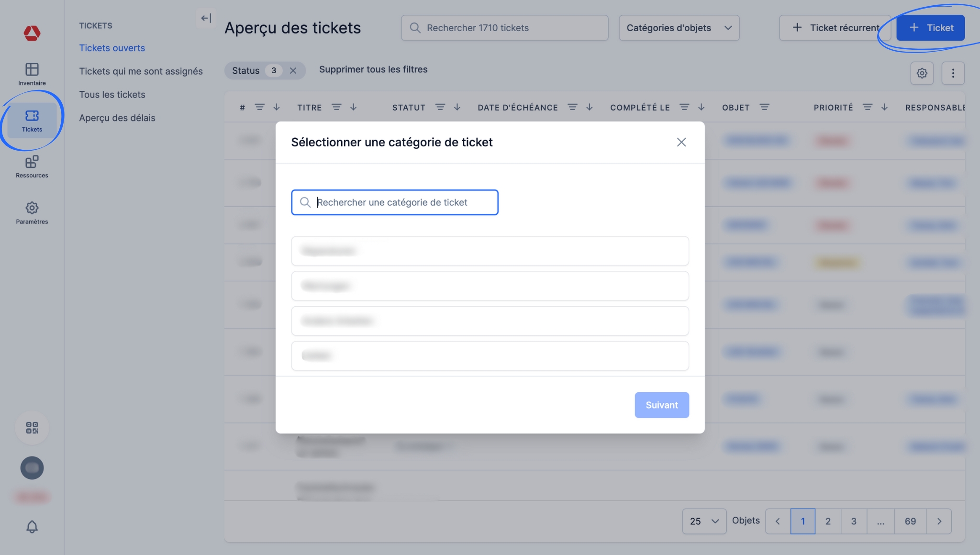The width and height of the screenshot is (980, 555).
Task: Sort by Date d'échéance arrow
Action: click(x=590, y=107)
